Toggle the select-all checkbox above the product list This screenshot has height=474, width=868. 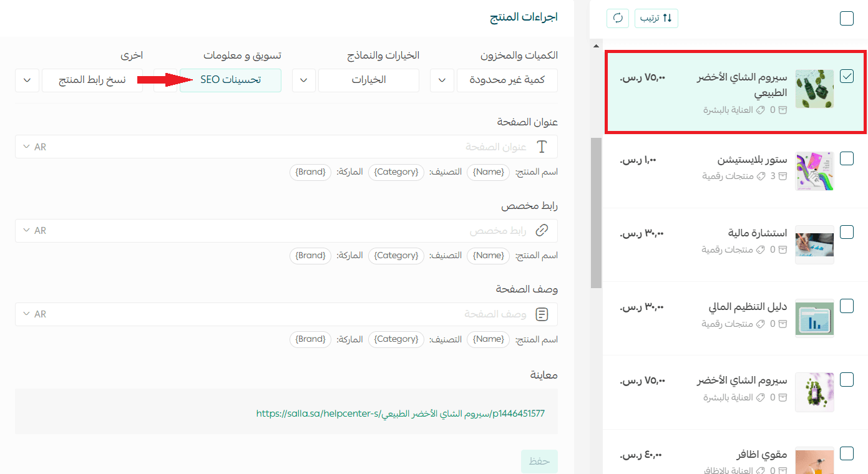click(x=847, y=19)
